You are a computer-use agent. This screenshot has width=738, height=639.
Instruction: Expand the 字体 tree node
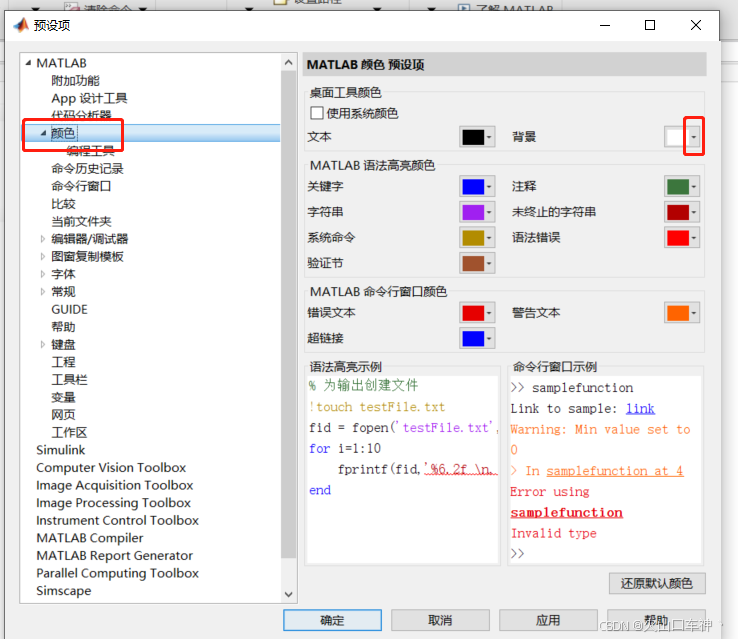[x=43, y=274]
